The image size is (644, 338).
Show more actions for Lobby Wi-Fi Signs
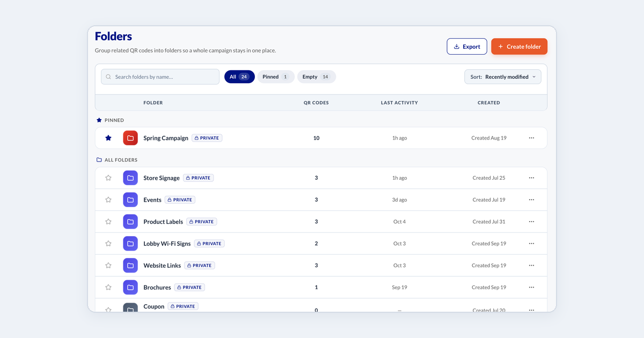coord(531,244)
